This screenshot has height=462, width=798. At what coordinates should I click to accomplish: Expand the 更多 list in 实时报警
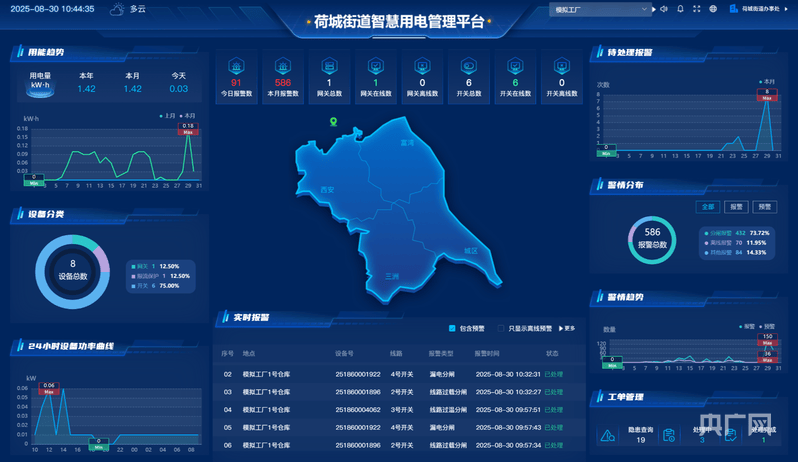tap(569, 328)
